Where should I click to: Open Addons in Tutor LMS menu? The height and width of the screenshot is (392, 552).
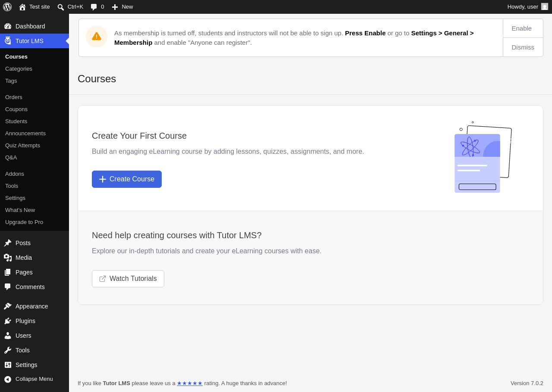point(15,174)
